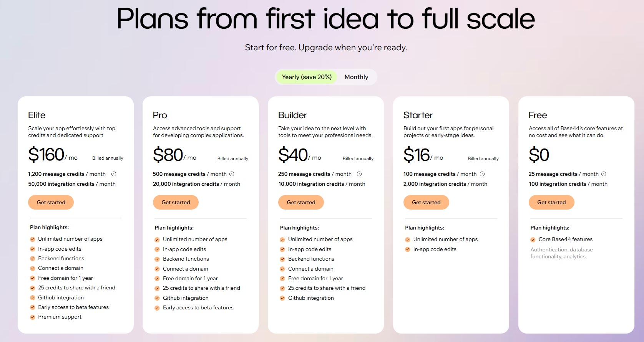
Task: Select Yearly (save 20%) billing option
Action: [307, 77]
